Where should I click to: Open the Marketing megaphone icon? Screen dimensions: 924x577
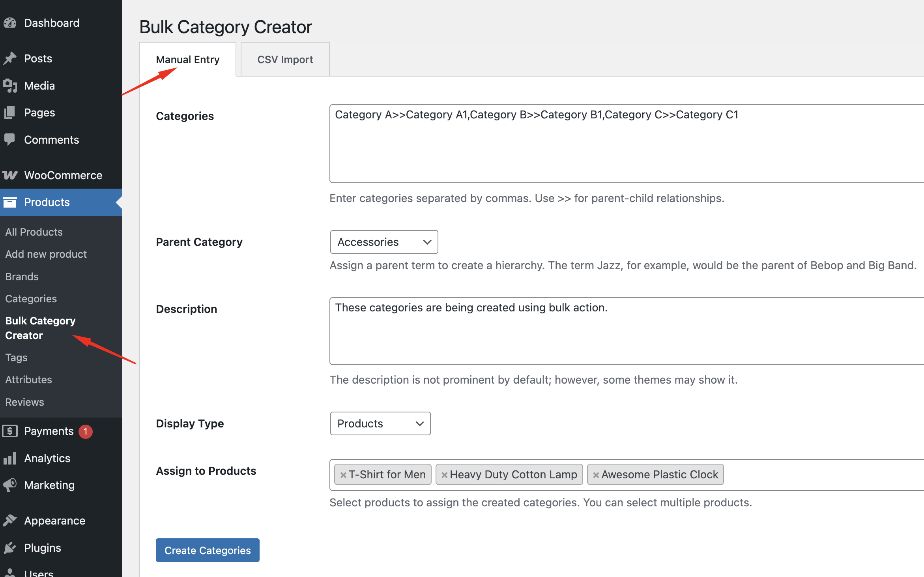pyautogui.click(x=10, y=485)
